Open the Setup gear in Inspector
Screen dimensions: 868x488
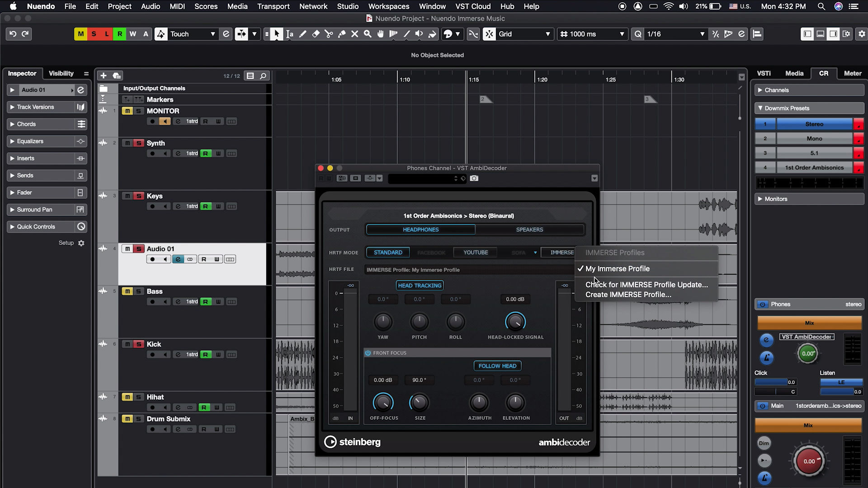pyautogui.click(x=81, y=243)
